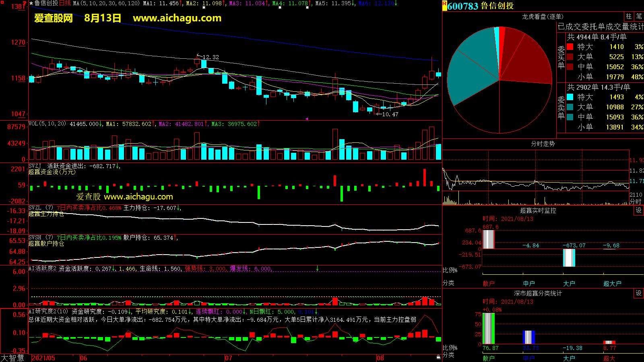The image size is (644, 362).
Task: Select the 2021/05 date marker on timeline
Action: click(43, 358)
